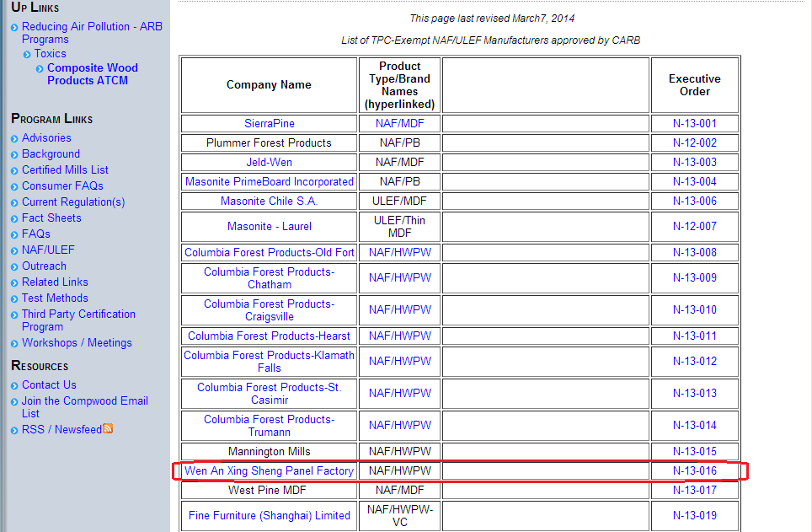
Task: Open Columbia Forest Products-Hearst link
Action: [x=270, y=336]
